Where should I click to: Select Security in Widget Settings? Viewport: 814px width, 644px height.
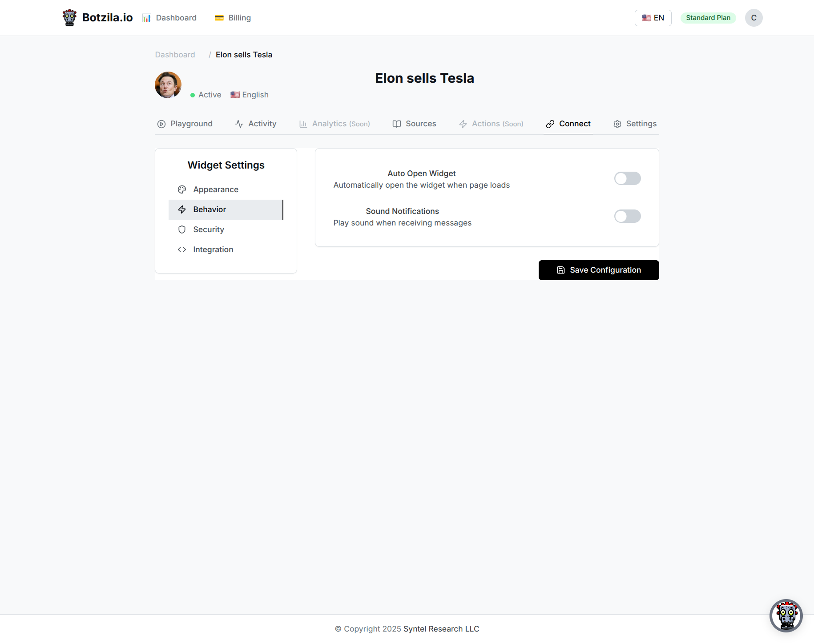[226, 229]
